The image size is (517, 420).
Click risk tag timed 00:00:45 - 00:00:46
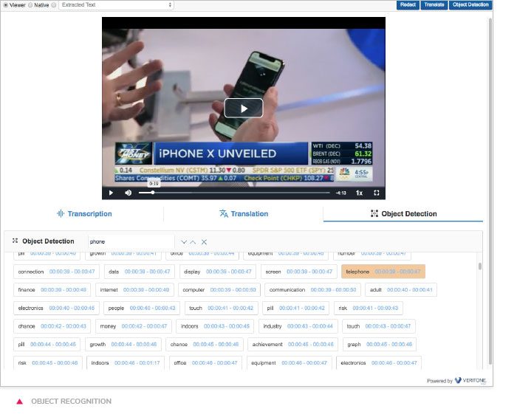click(x=48, y=362)
